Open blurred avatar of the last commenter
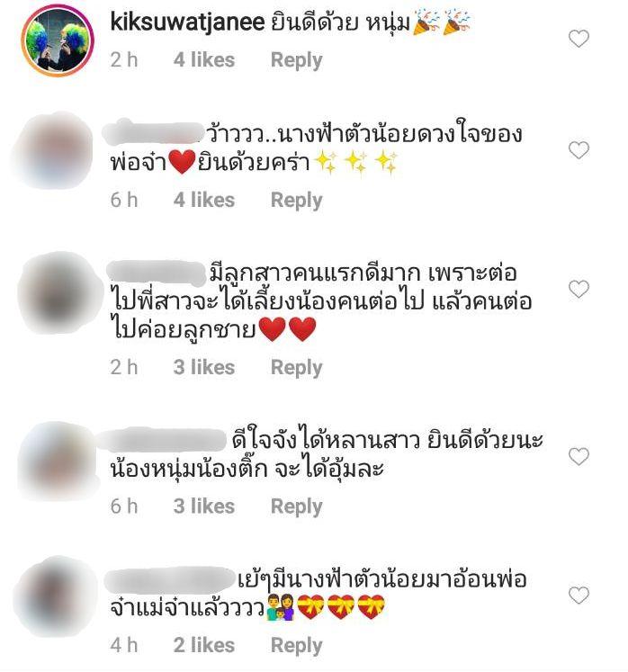This screenshot has width=628, height=672. tap(56, 596)
